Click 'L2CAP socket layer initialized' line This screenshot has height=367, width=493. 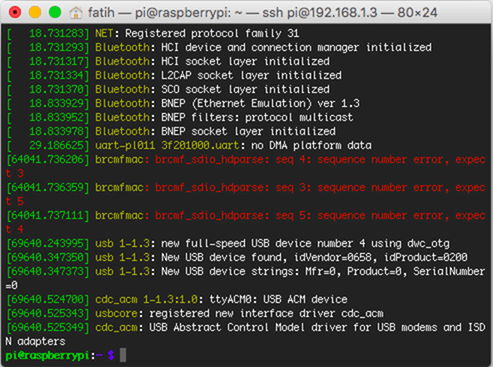point(251,75)
